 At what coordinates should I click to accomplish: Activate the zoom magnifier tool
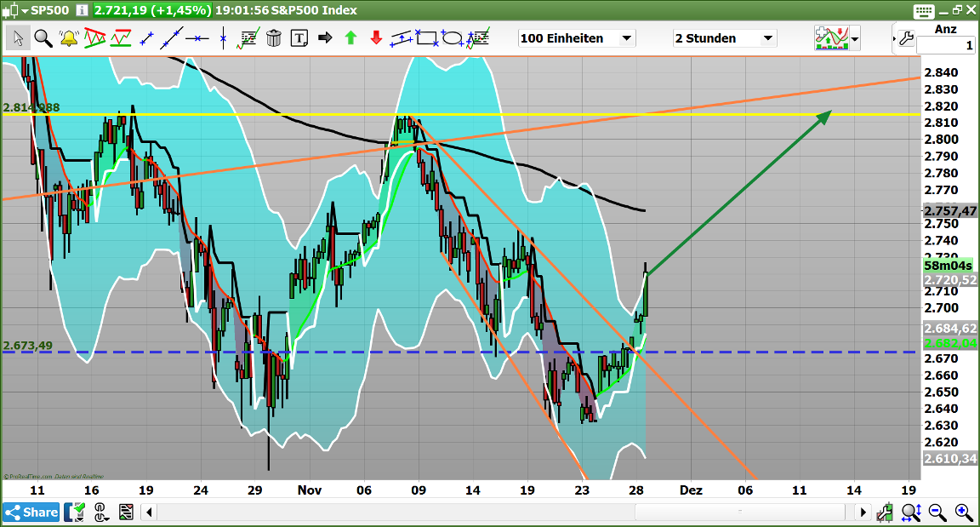point(43,37)
